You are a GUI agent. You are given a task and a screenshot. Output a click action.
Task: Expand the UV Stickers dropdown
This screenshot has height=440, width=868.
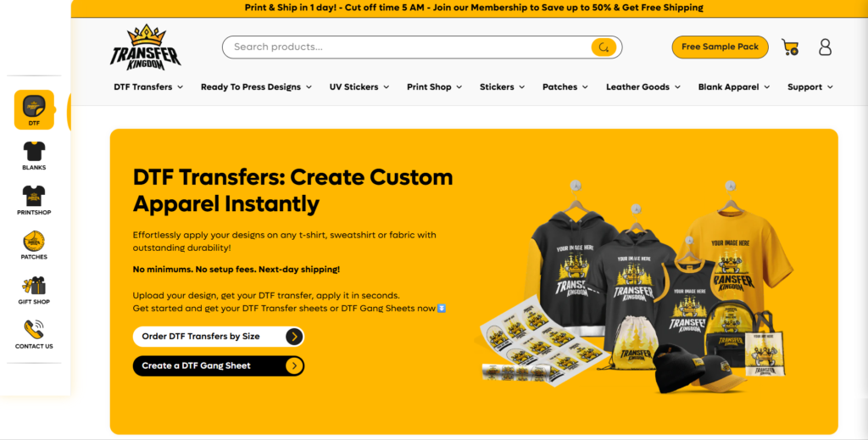[359, 86]
